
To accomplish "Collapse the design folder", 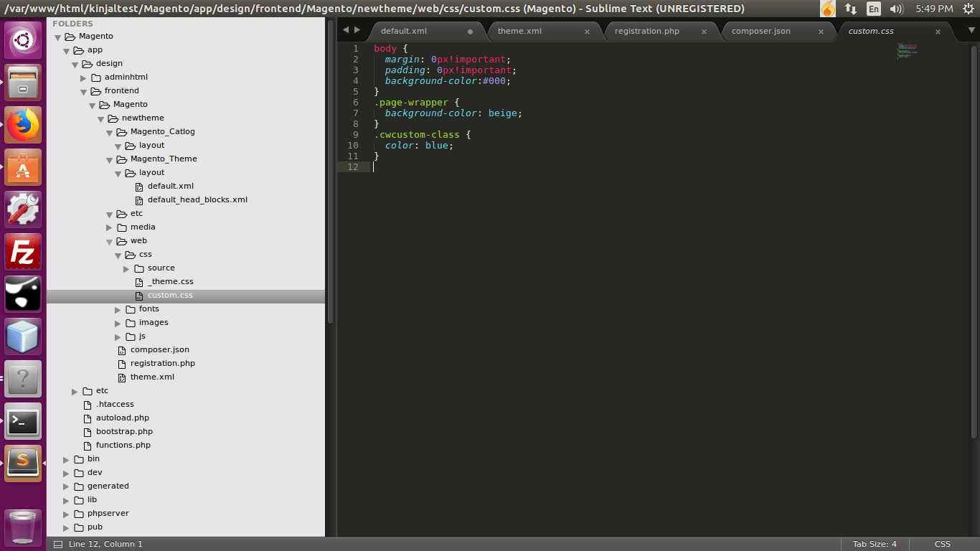I will pyautogui.click(x=75, y=64).
